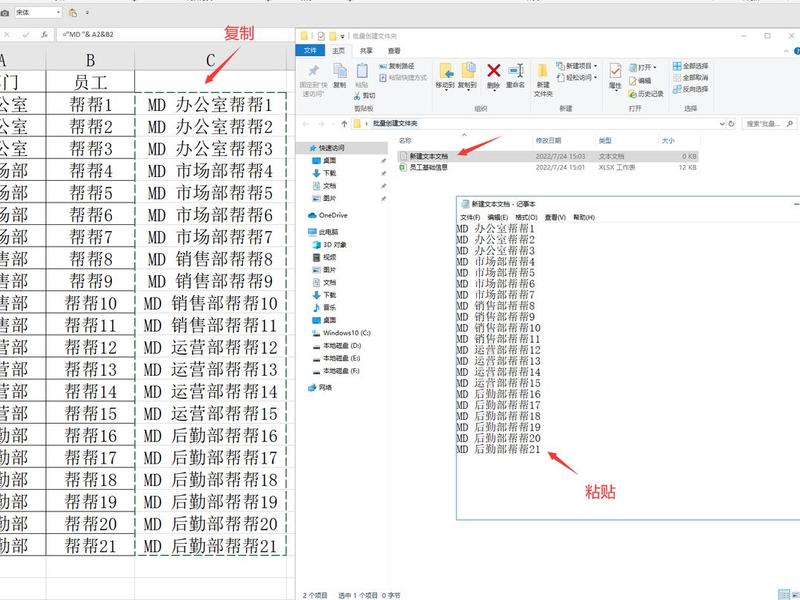Viewport: 800px width, 600px height.
Task: Select cell "MD 办公室帮帮1" in Excel
Action: pyautogui.click(x=210, y=104)
